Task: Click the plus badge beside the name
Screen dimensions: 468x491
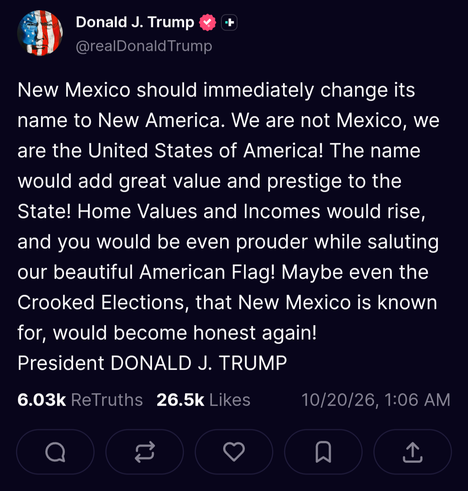Action: pos(229,22)
